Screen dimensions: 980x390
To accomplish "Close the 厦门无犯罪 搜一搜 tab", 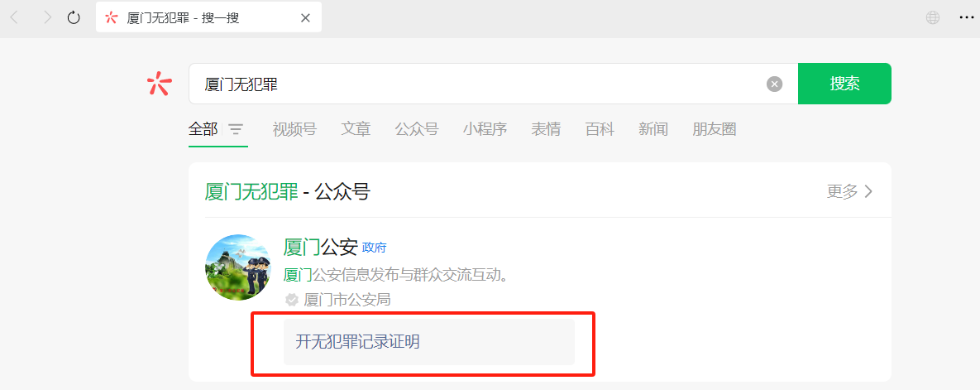I will click(306, 18).
